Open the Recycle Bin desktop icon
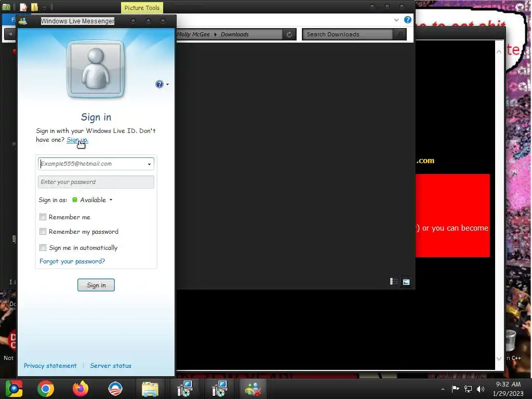Image resolution: width=532 pixels, height=399 pixels. [x=511, y=340]
